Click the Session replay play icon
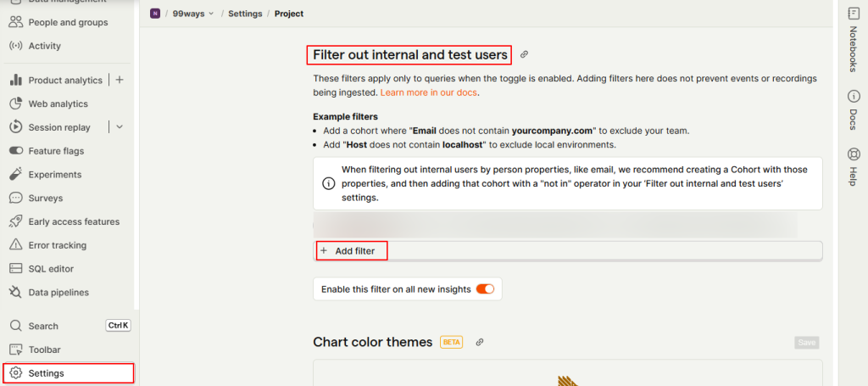 click(x=16, y=127)
